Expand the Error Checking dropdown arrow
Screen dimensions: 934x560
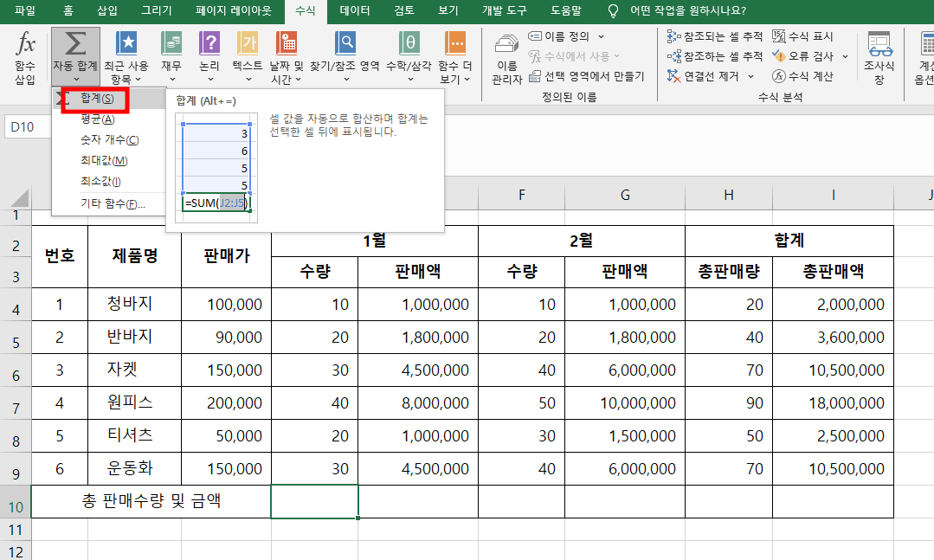[845, 56]
